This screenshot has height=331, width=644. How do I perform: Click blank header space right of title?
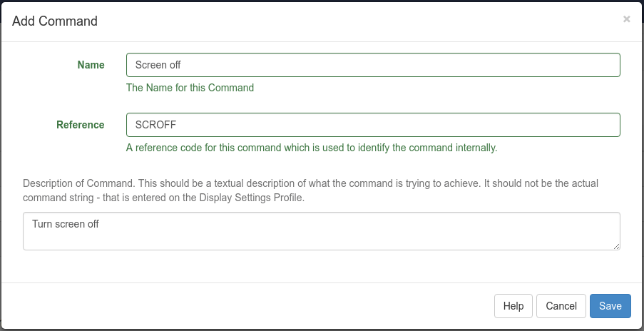click(x=357, y=21)
